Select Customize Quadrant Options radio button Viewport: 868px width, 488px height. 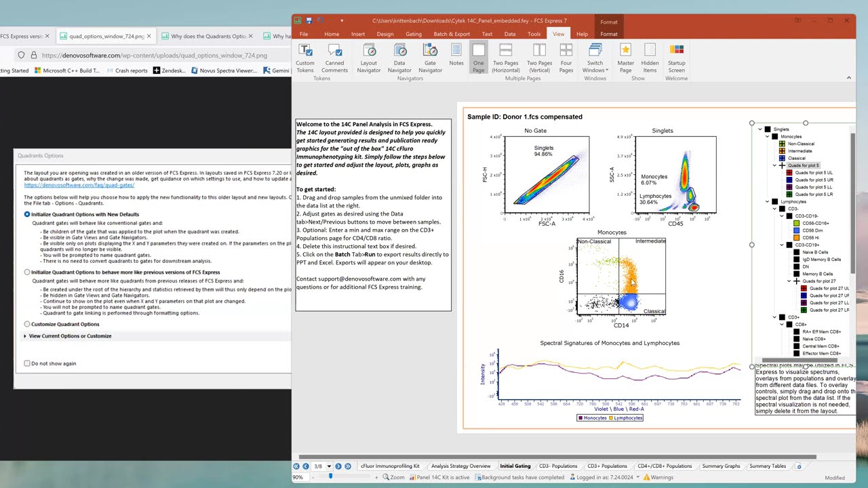point(27,324)
